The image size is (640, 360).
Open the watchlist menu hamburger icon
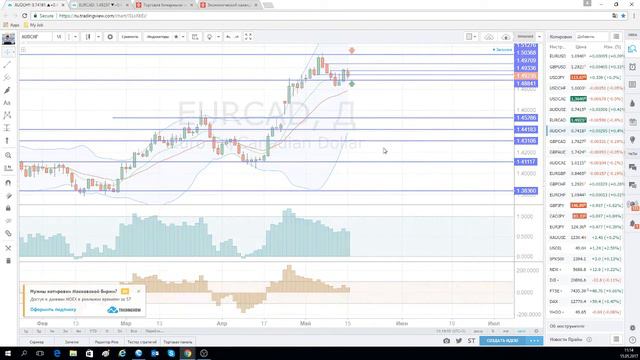coord(616,37)
